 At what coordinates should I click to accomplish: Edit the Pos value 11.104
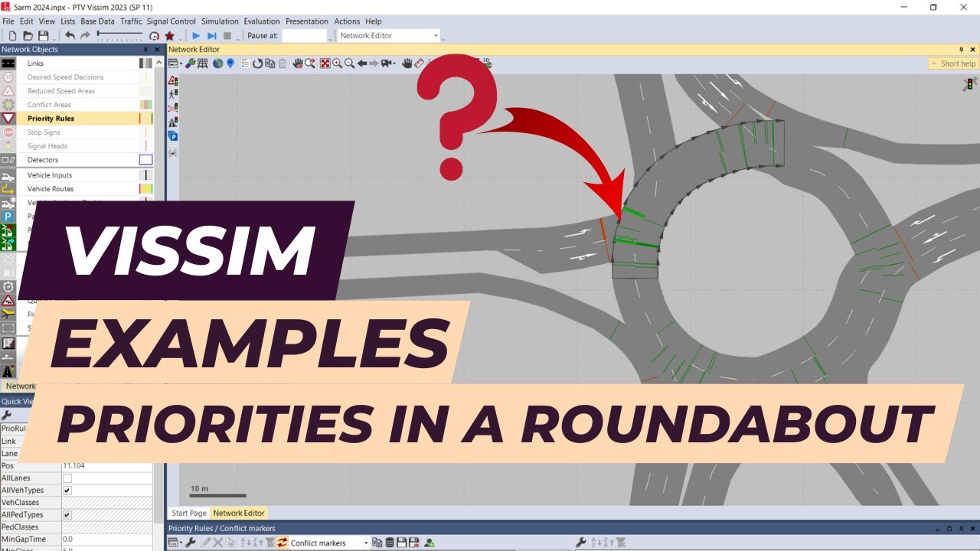[x=106, y=466]
